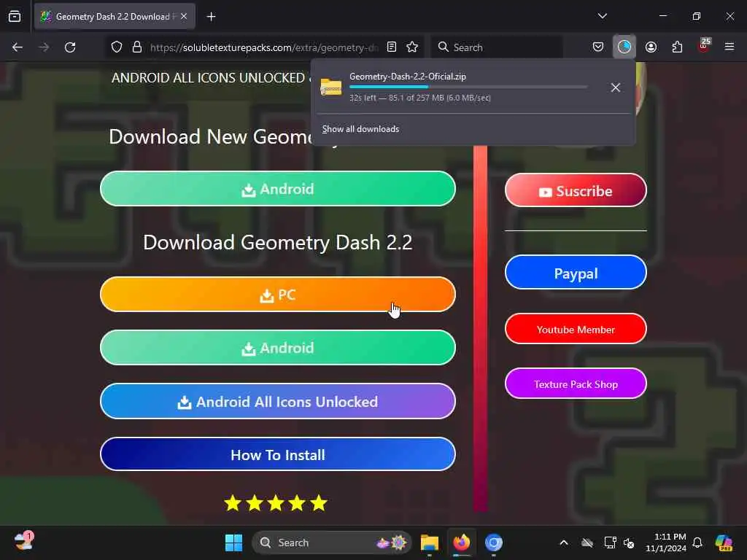The width and height of the screenshot is (747, 560).
Task: Open a new tab with plus icon
Action: pyautogui.click(x=211, y=17)
